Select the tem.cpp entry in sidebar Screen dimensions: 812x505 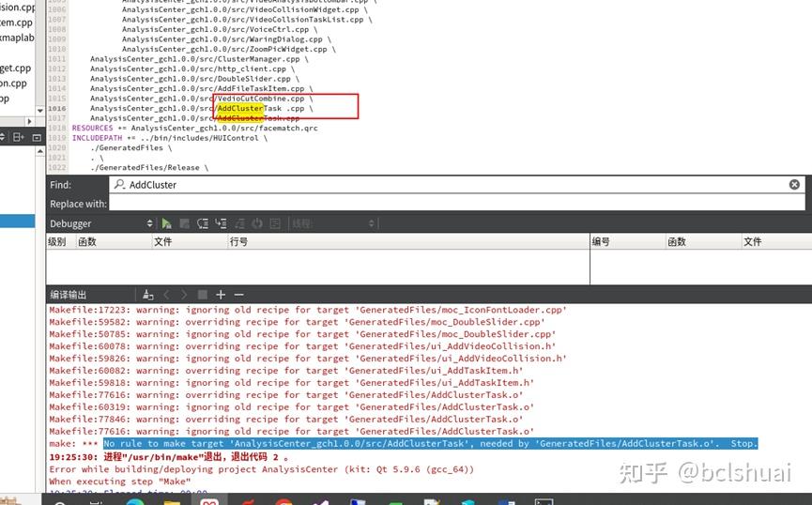tap(16, 23)
